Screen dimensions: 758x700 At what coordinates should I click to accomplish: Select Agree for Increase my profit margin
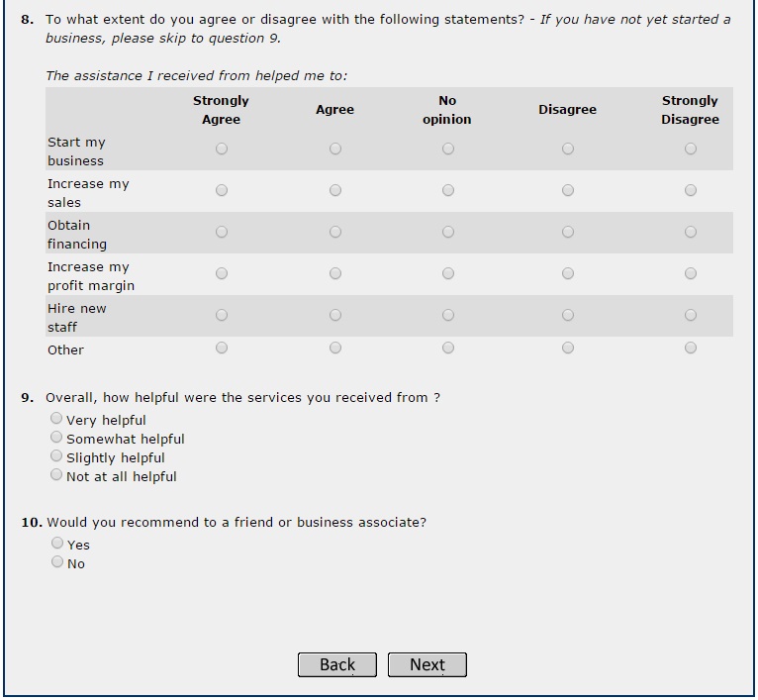pyautogui.click(x=335, y=274)
